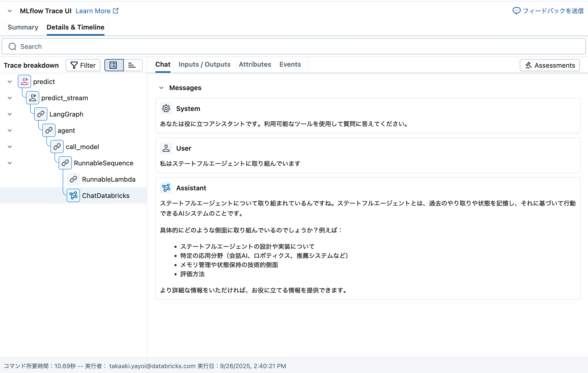The height and width of the screenshot is (373, 588).
Task: Click the Assistant message model icon
Action: tap(166, 188)
